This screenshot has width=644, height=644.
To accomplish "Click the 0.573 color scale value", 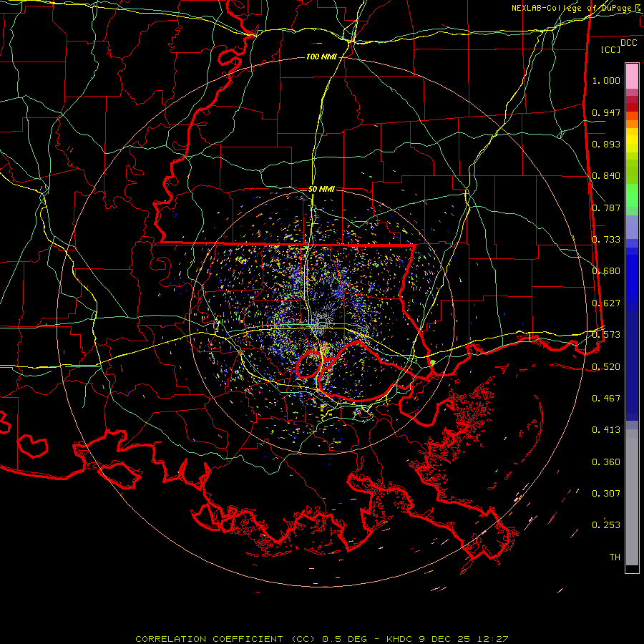I will [x=606, y=335].
